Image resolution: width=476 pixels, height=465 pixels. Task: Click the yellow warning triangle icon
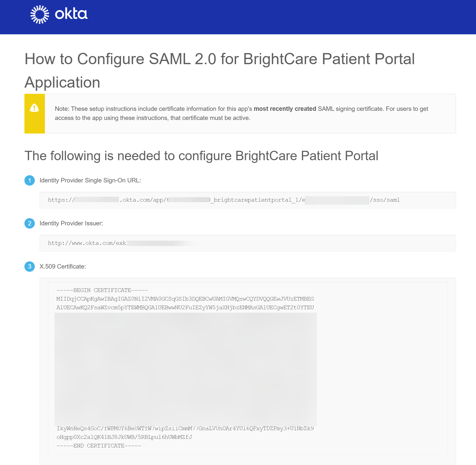click(x=34, y=108)
